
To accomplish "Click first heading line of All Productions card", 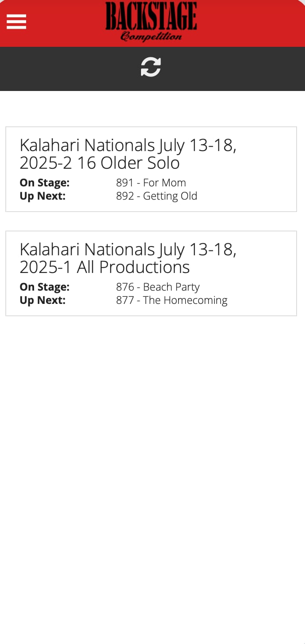I will [128, 250].
